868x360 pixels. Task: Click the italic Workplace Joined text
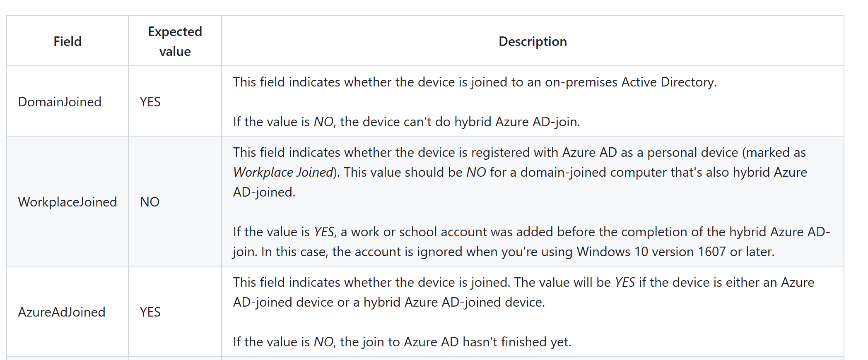click(x=283, y=172)
